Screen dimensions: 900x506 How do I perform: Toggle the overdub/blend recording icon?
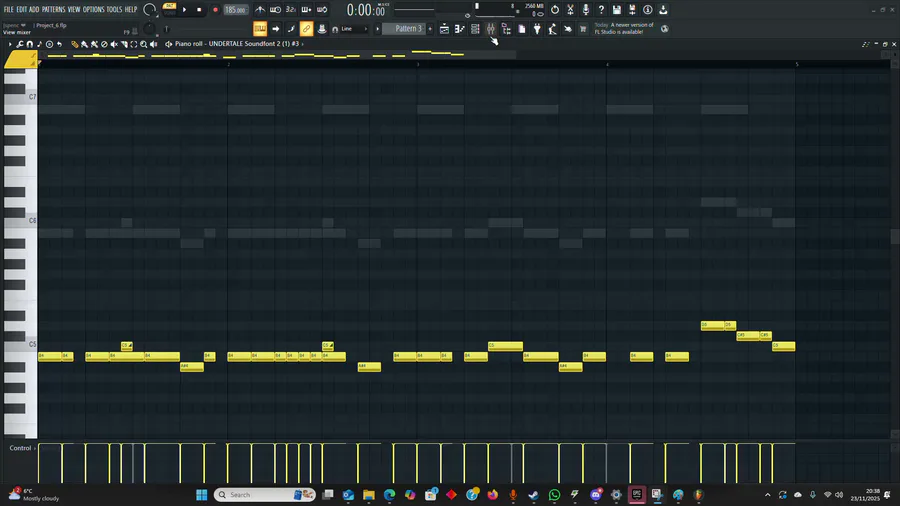pyautogui.click(x=307, y=10)
